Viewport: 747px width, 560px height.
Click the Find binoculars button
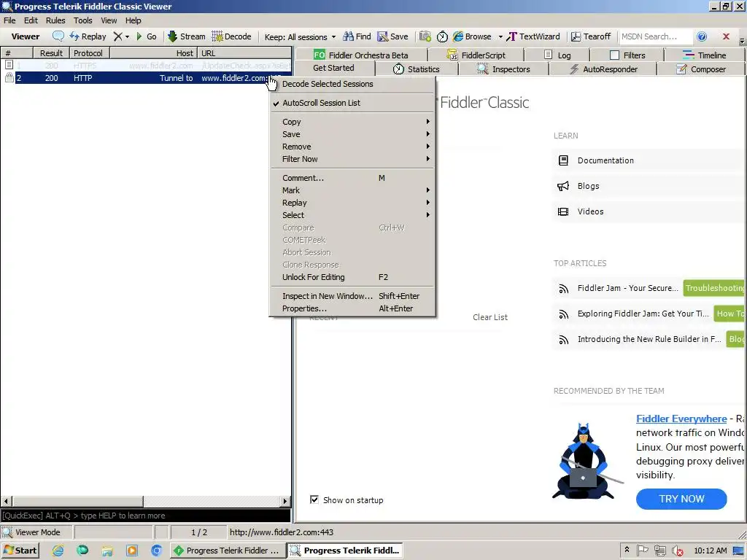click(x=357, y=36)
